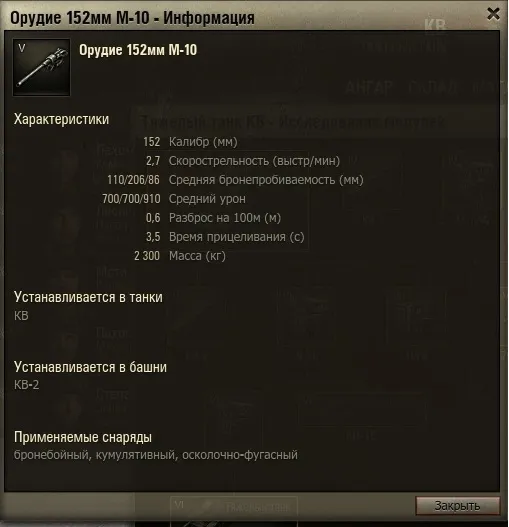Click the Орудие 152мм М-10 heading beside icon
The width and height of the screenshot is (509, 527).
click(x=138, y=50)
